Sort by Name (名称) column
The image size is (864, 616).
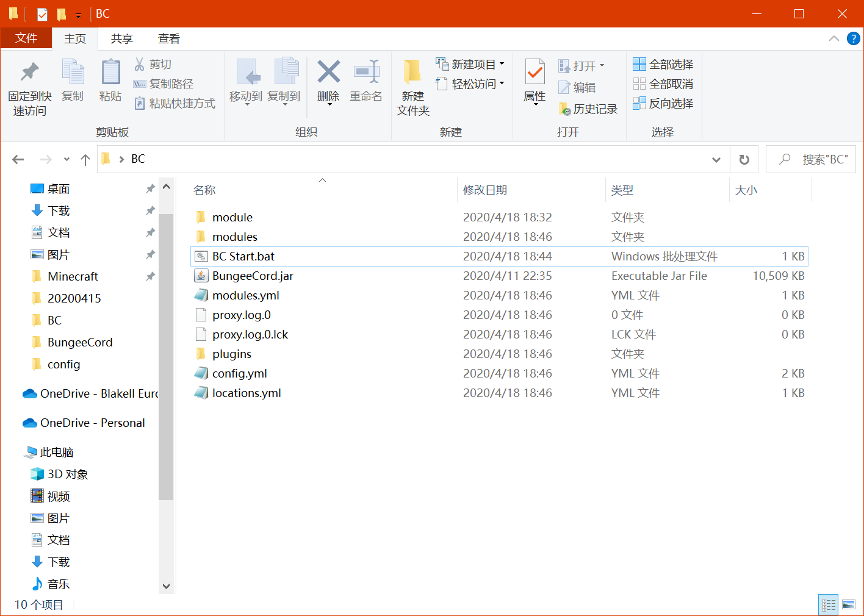pyautogui.click(x=323, y=190)
